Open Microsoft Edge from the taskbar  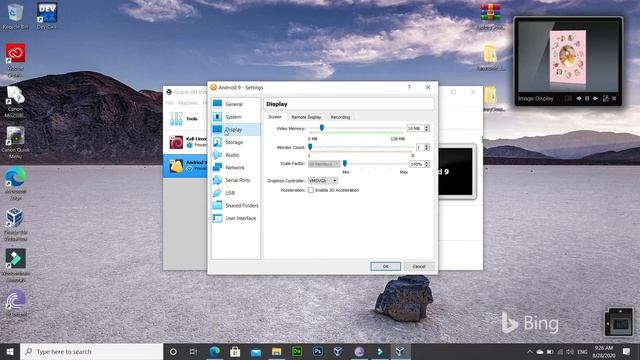[215, 351]
